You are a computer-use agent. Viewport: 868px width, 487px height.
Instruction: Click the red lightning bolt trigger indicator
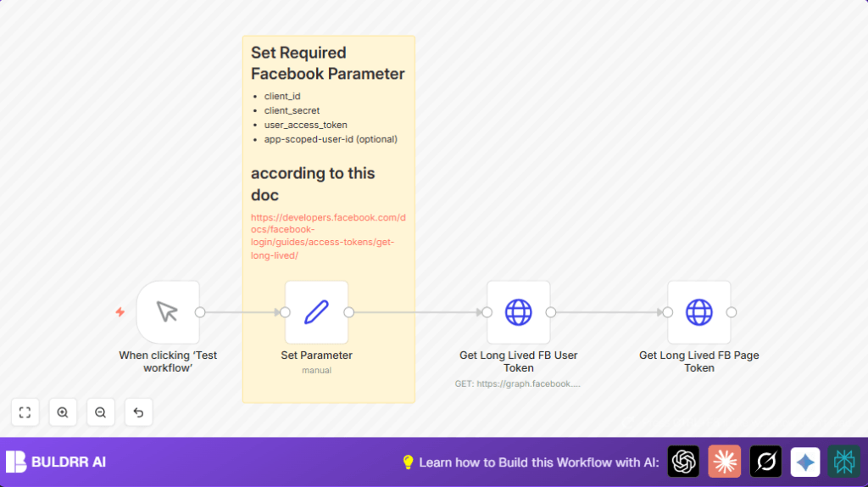[120, 312]
